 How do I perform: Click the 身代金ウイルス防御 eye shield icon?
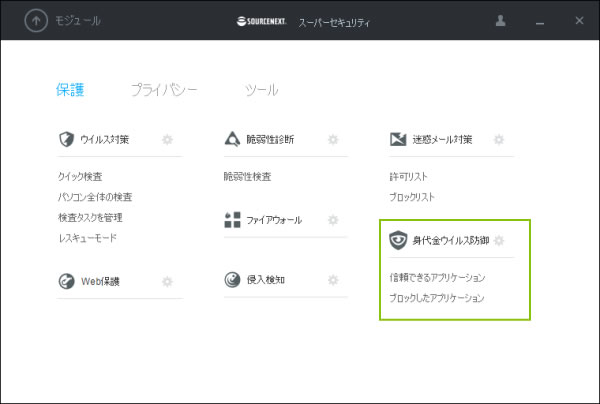click(x=398, y=240)
